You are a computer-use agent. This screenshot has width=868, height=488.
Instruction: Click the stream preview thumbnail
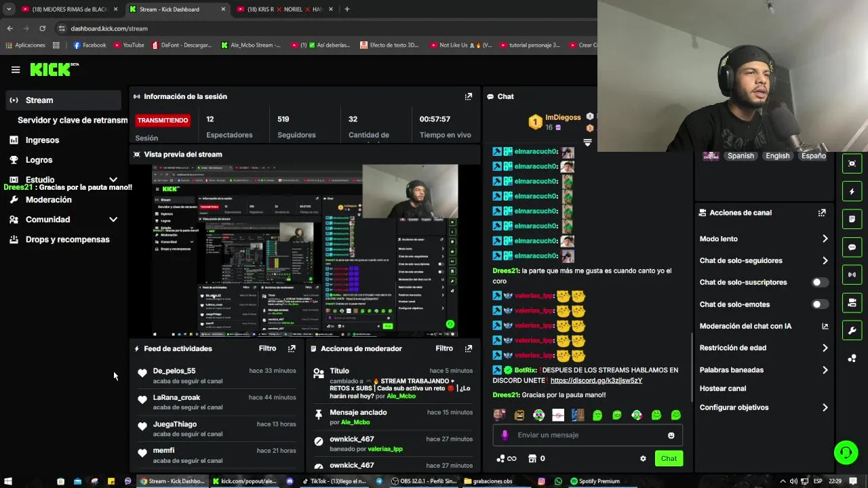click(x=305, y=250)
